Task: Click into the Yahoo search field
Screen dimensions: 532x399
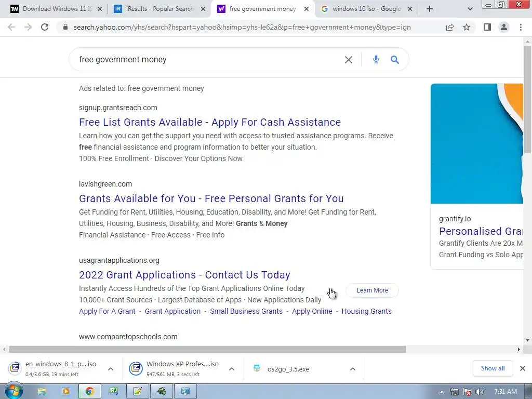Action: pos(204,59)
